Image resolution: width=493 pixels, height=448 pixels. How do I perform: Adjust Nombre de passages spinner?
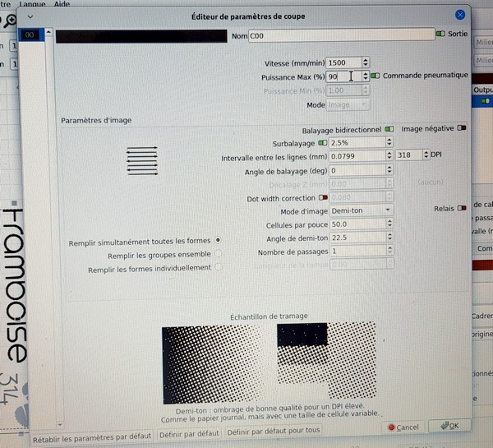[x=389, y=251]
